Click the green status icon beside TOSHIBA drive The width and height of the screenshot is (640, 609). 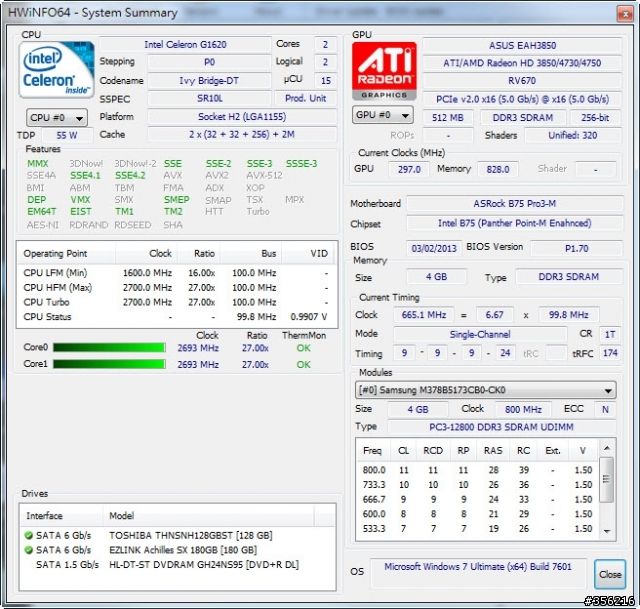(29, 535)
